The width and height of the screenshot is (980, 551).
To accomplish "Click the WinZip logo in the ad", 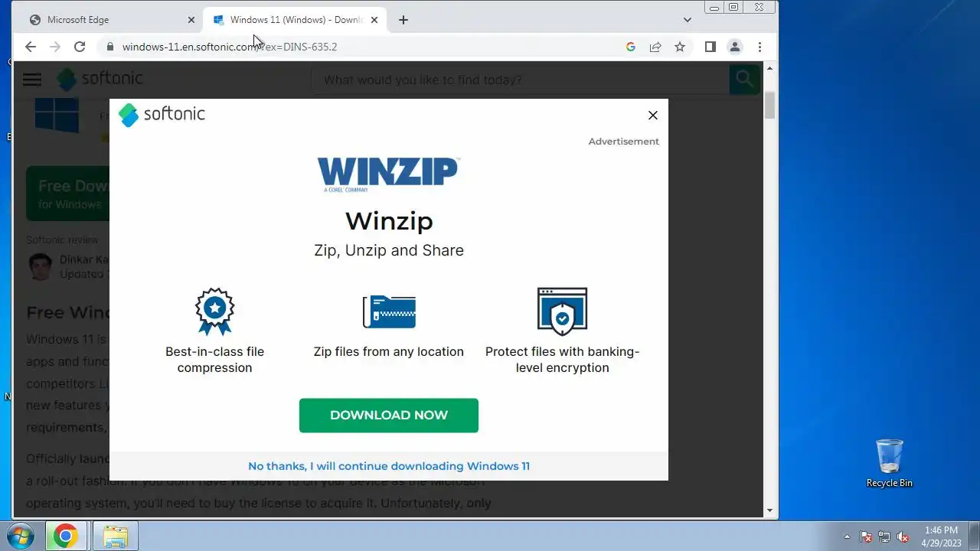I will [x=389, y=174].
